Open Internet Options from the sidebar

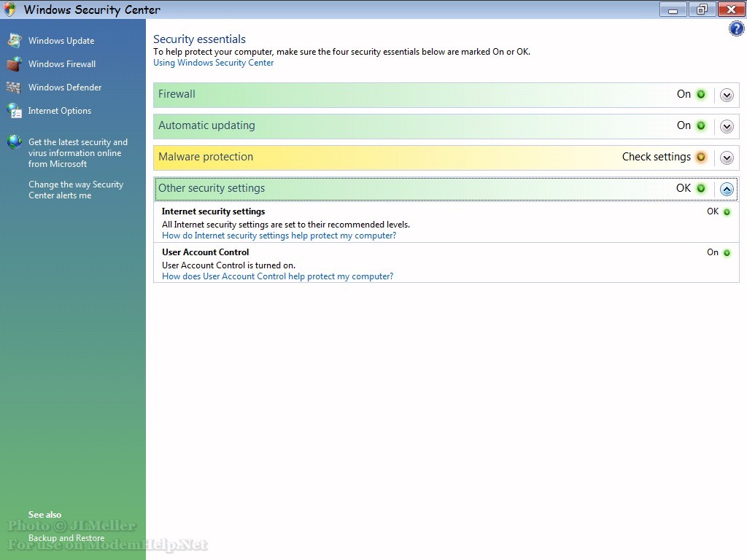point(60,111)
